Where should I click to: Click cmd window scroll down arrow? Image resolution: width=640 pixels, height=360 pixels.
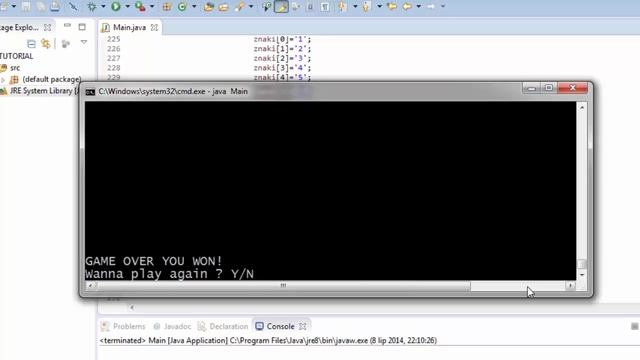(582, 275)
